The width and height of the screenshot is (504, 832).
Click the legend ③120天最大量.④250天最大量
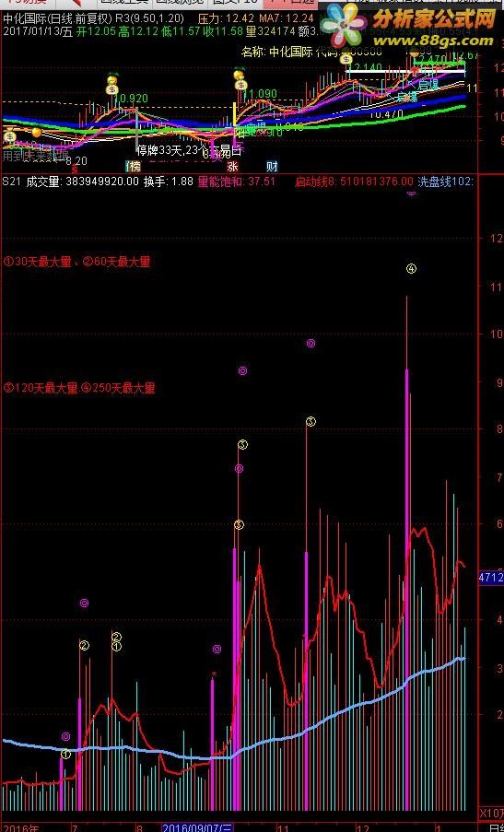[79, 388]
